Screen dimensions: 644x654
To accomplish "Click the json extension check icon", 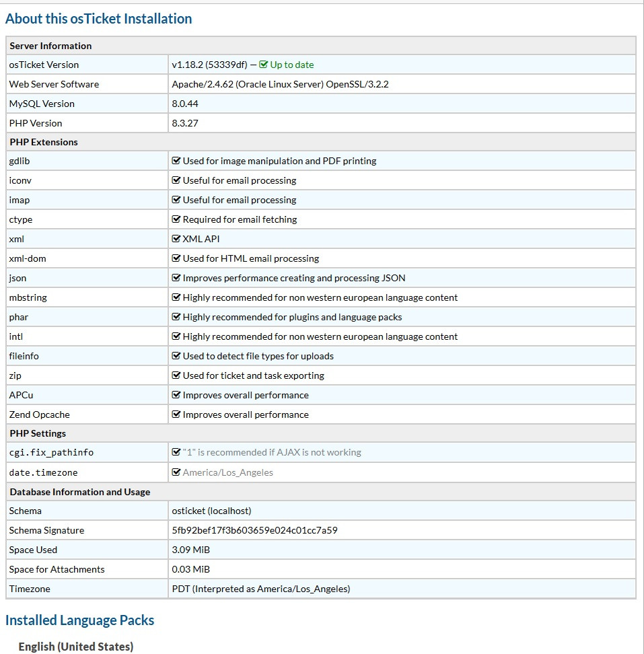I will (x=176, y=278).
